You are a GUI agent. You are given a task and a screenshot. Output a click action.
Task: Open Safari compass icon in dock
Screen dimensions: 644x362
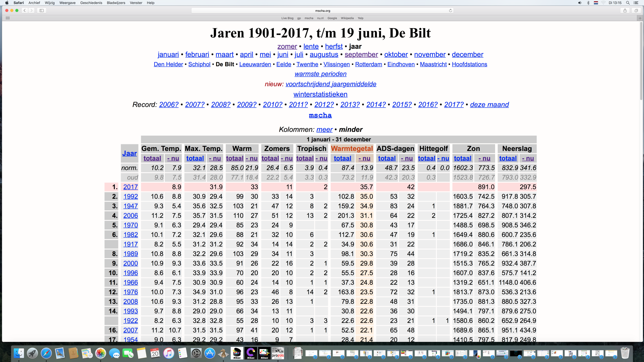point(46,353)
